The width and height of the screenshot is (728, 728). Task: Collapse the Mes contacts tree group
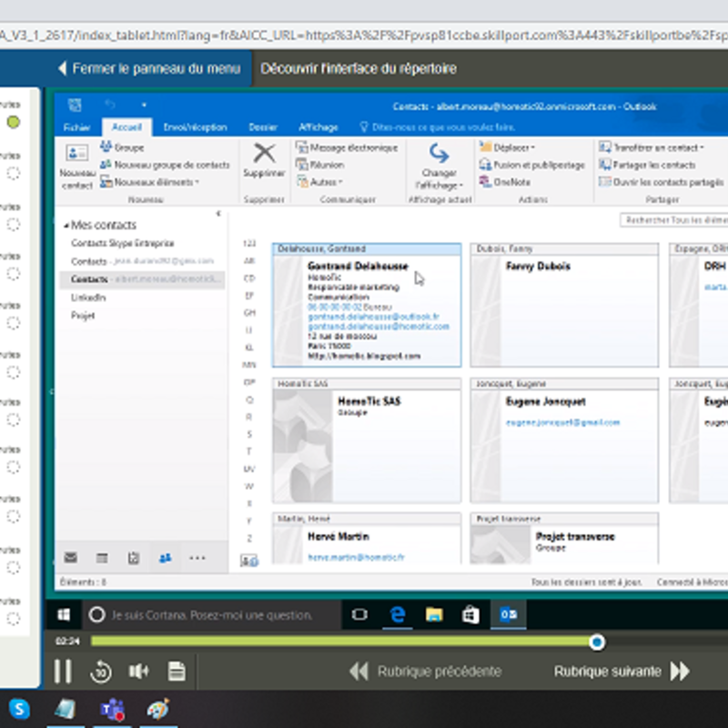[x=66, y=226]
